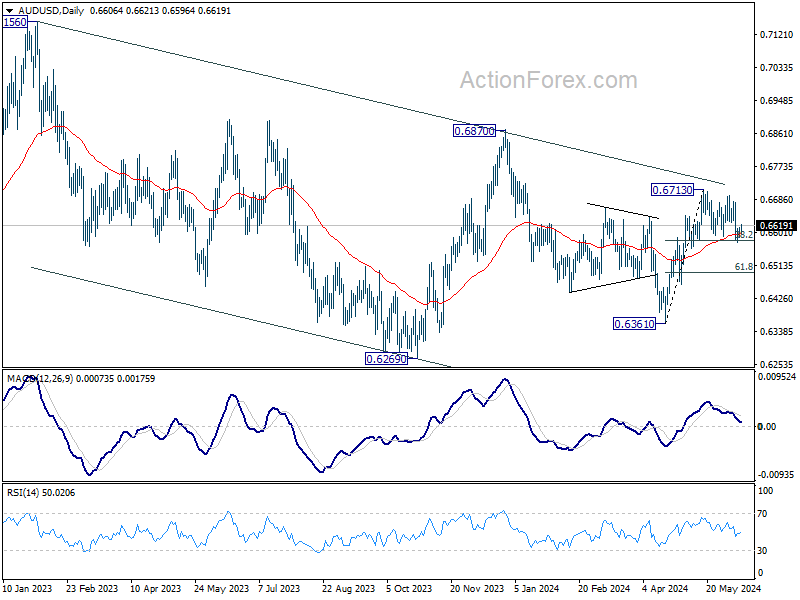Screen dimensions: 800x600
Task: Click the 20 Feb 2024 date label
Action: [604, 588]
